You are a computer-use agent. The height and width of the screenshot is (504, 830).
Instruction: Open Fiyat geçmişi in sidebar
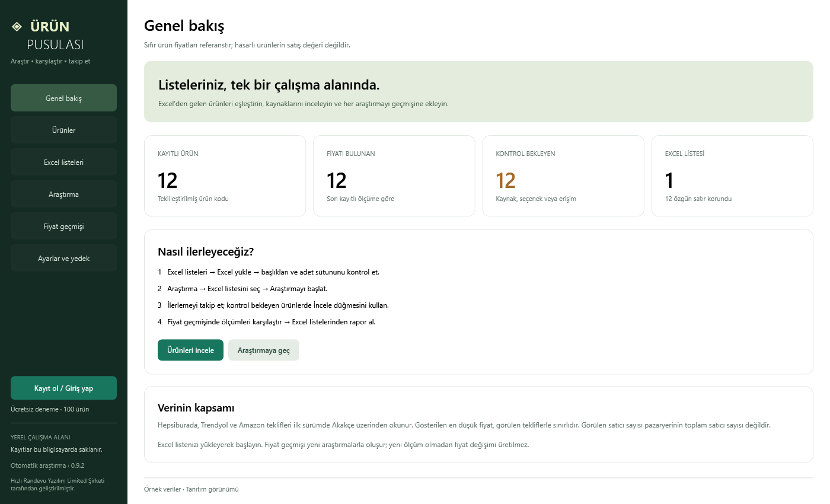point(63,226)
